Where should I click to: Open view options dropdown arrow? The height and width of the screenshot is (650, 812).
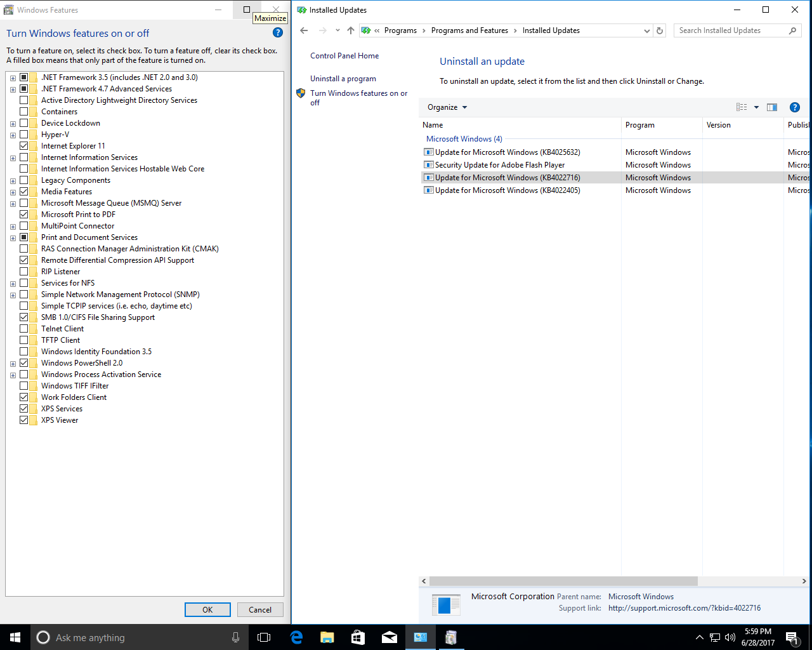tap(756, 107)
